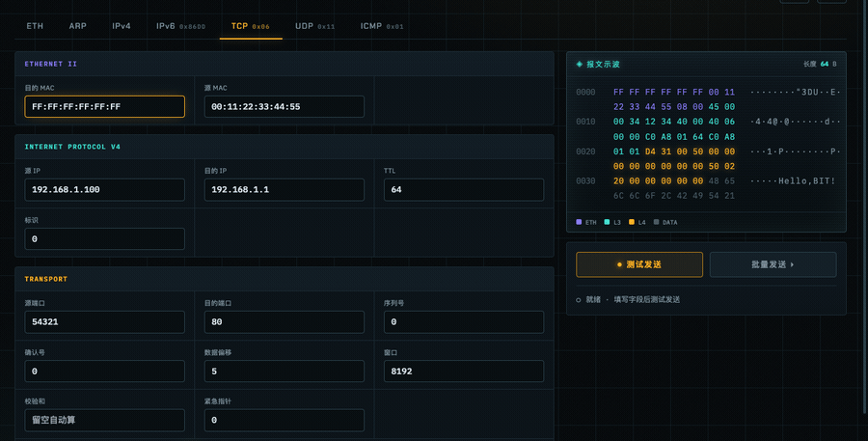Screen dimensions: 868x441
Task: Click the hex offset 0000
Action: coord(585,92)
